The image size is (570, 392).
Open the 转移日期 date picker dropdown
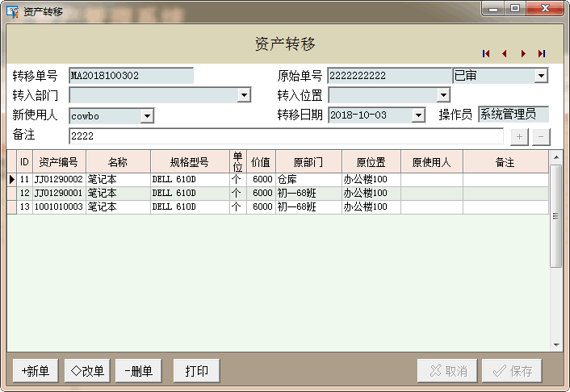[418, 115]
